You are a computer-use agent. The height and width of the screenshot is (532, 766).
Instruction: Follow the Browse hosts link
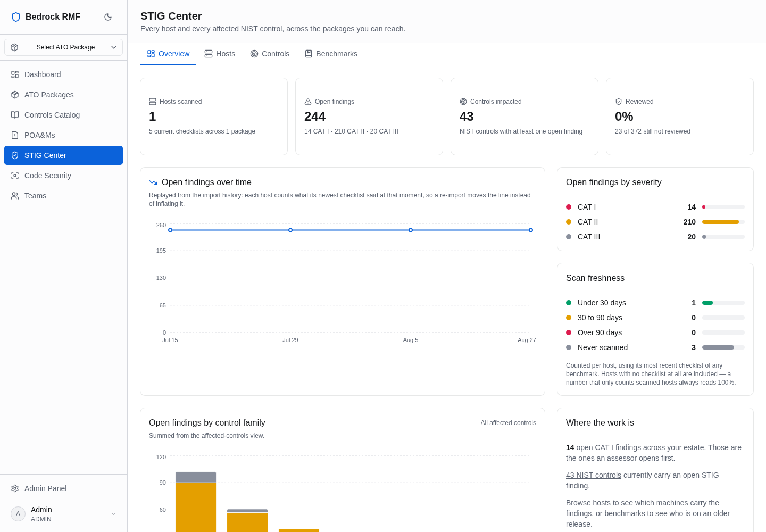(x=588, y=503)
